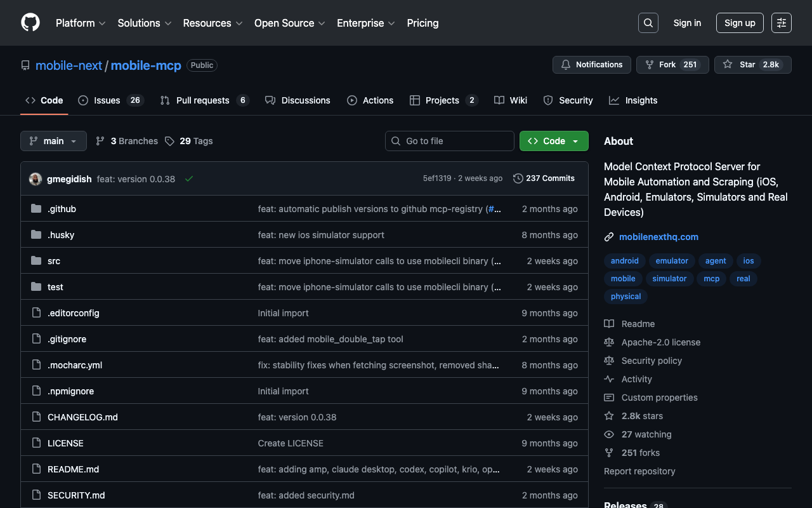The height and width of the screenshot is (508, 812).
Task: Open appearance settings icon in header
Action: [781, 23]
